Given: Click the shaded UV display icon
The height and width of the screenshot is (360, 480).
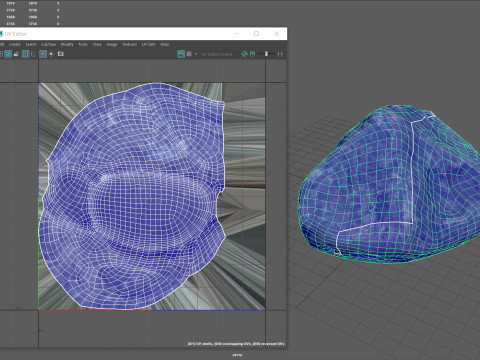Looking at the screenshot, I should pos(16,54).
